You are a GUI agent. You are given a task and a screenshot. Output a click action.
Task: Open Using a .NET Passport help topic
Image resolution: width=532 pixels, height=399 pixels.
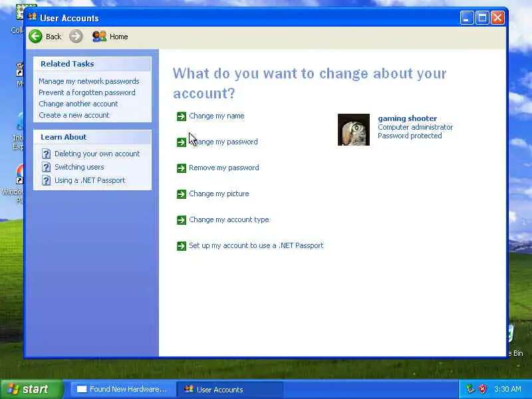[x=90, y=180]
